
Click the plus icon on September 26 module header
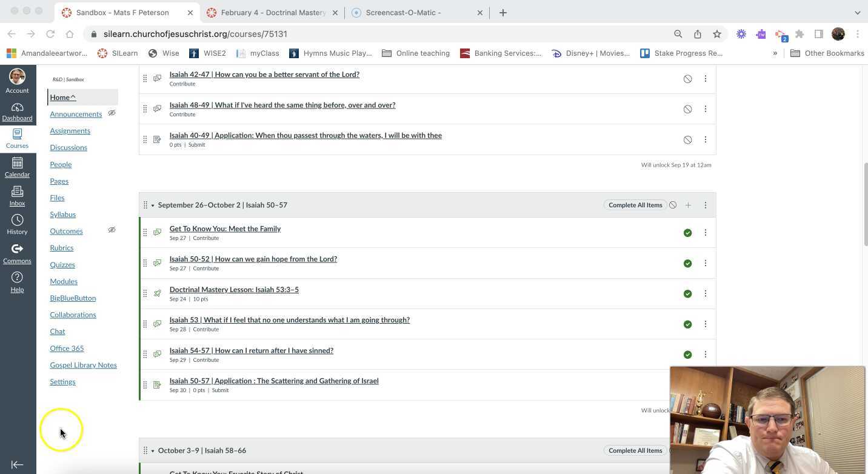[688, 205]
